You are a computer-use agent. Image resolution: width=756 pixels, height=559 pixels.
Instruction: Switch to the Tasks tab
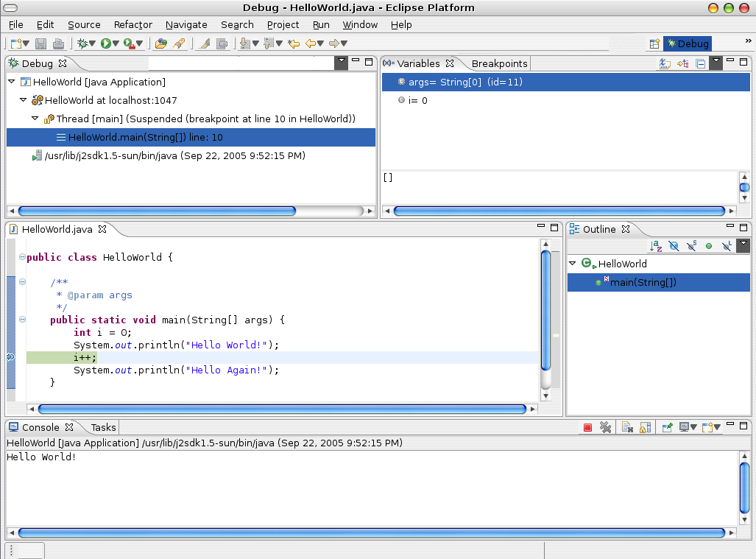pos(103,428)
